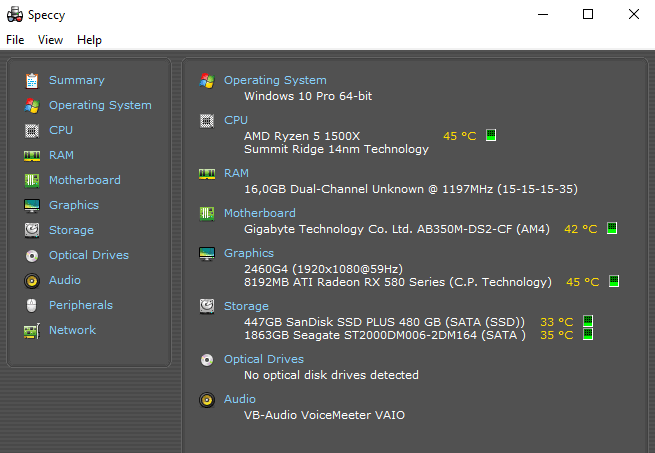Click the CPU heading in the summary pane
Viewport: 655px width, 453px height.
(x=236, y=120)
